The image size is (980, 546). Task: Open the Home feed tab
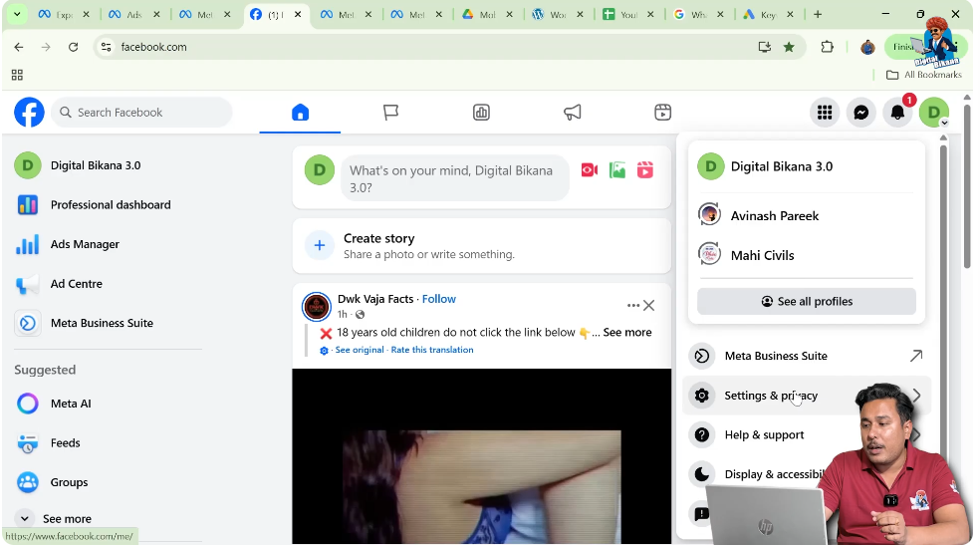[300, 113]
